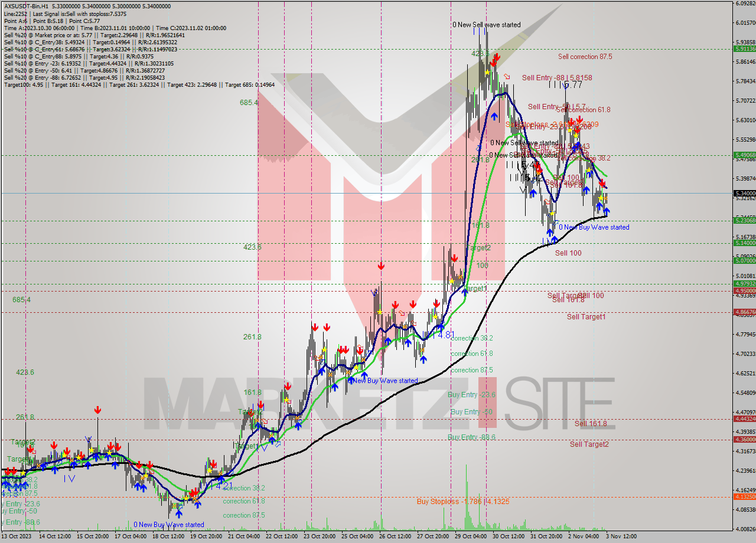Click the AXSUSDT-Bin,H1 symbol title line
Image resolution: width=756 pixels, height=543 pixels.
pos(87,6)
